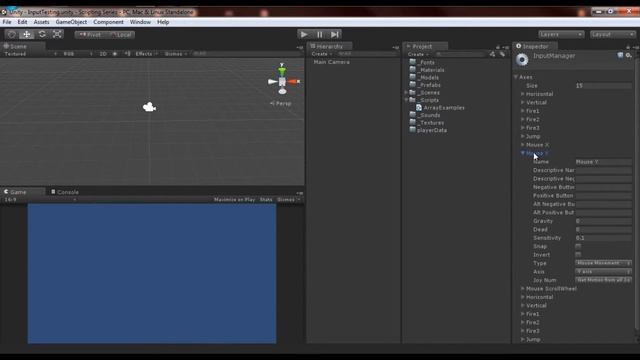Screen dimensions: 640x360
Task: Open the GameObject menu
Action: click(x=71, y=22)
